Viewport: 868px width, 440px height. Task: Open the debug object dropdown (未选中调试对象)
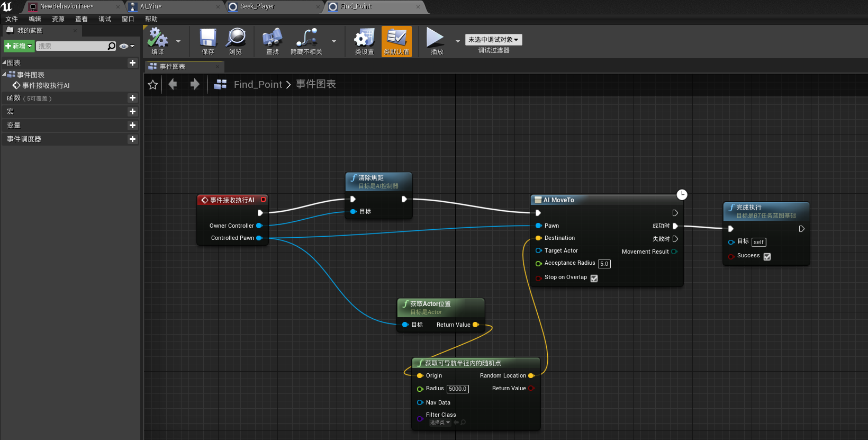[x=493, y=40]
